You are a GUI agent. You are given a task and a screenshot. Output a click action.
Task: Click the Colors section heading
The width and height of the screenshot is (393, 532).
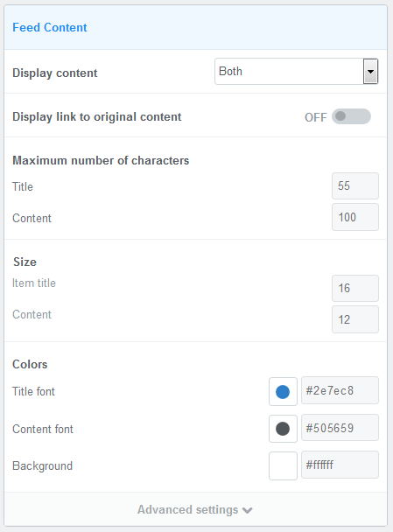(x=30, y=364)
